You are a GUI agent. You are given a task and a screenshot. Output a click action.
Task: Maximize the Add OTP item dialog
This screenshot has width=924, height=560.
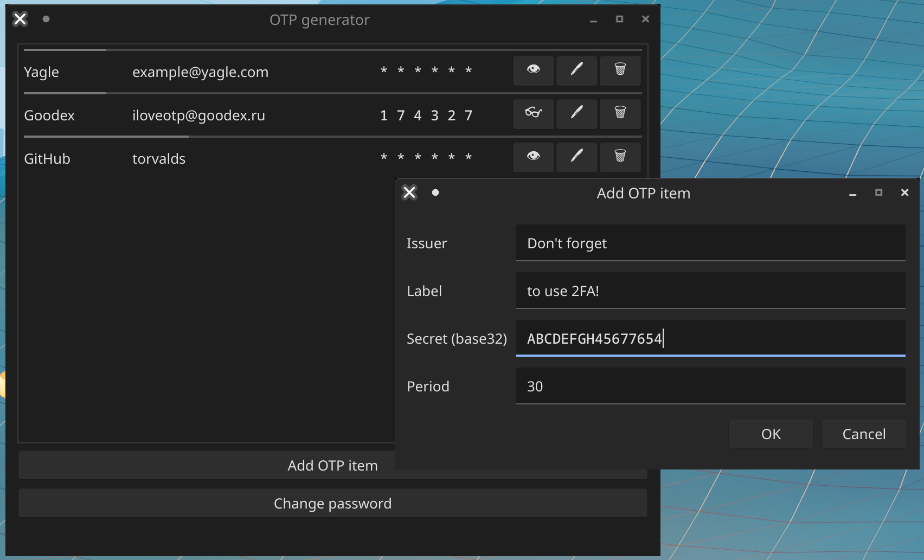point(878,192)
